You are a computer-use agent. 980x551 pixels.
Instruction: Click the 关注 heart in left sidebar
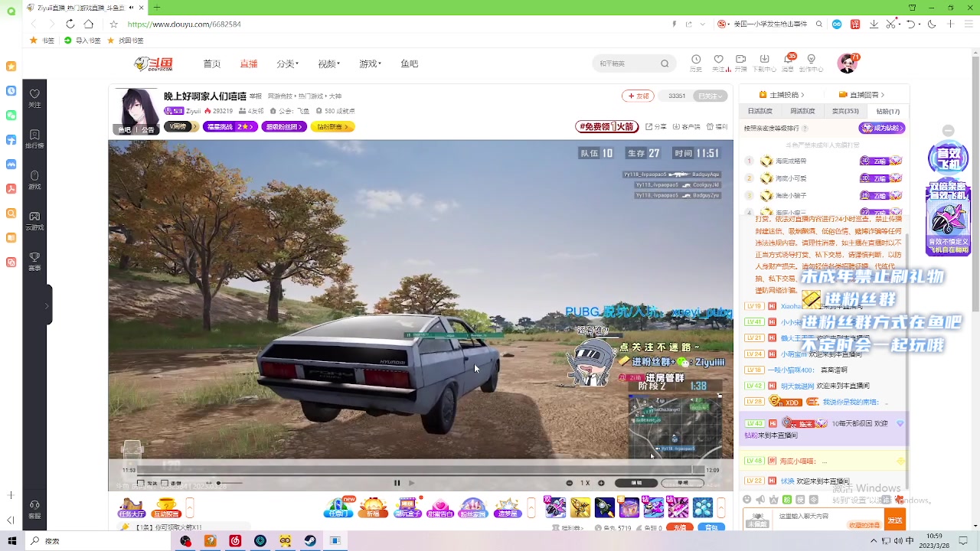(x=34, y=98)
